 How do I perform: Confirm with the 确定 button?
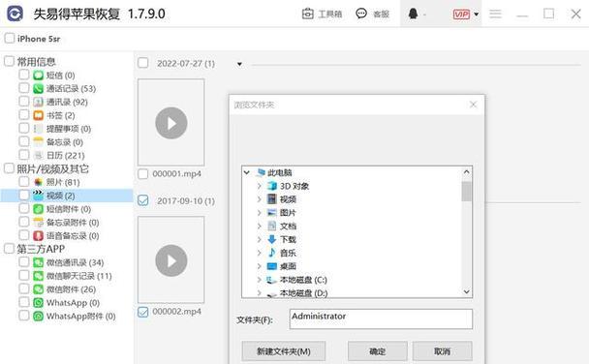click(378, 351)
